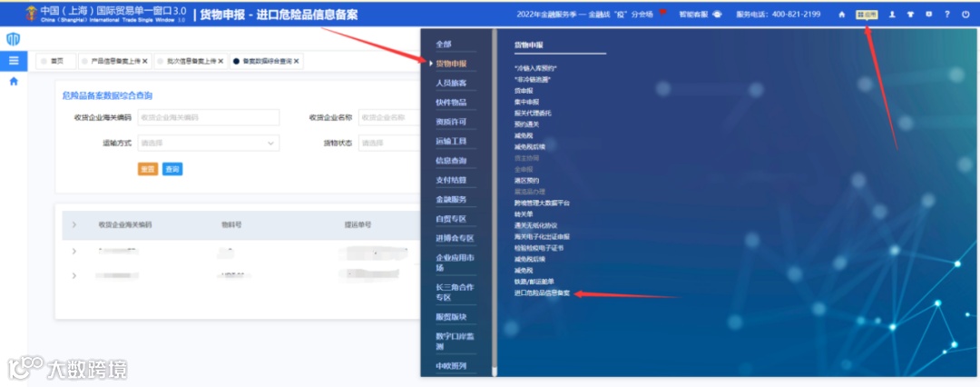980x387 pixels.
Task: Expand the second result row chevron
Action: (73, 275)
